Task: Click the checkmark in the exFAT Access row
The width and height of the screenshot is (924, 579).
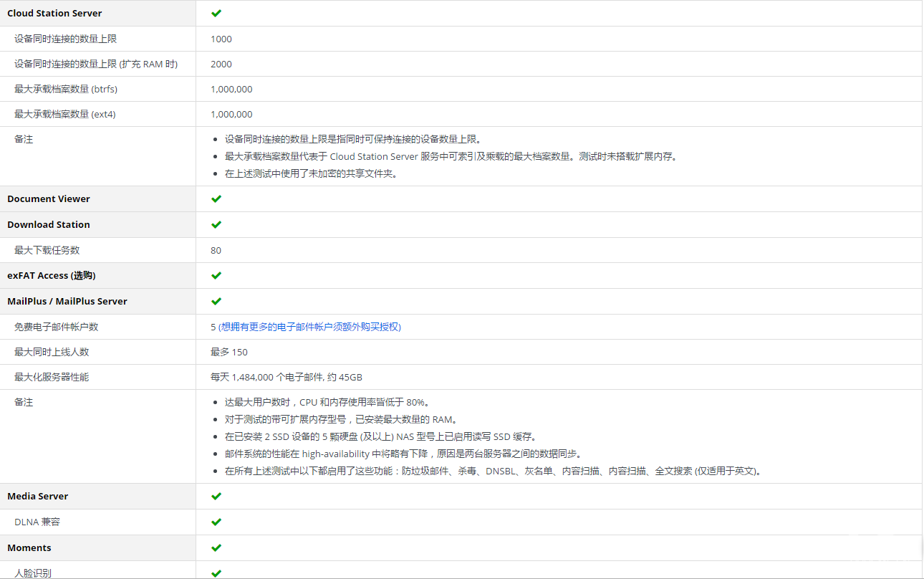Action: pos(216,275)
